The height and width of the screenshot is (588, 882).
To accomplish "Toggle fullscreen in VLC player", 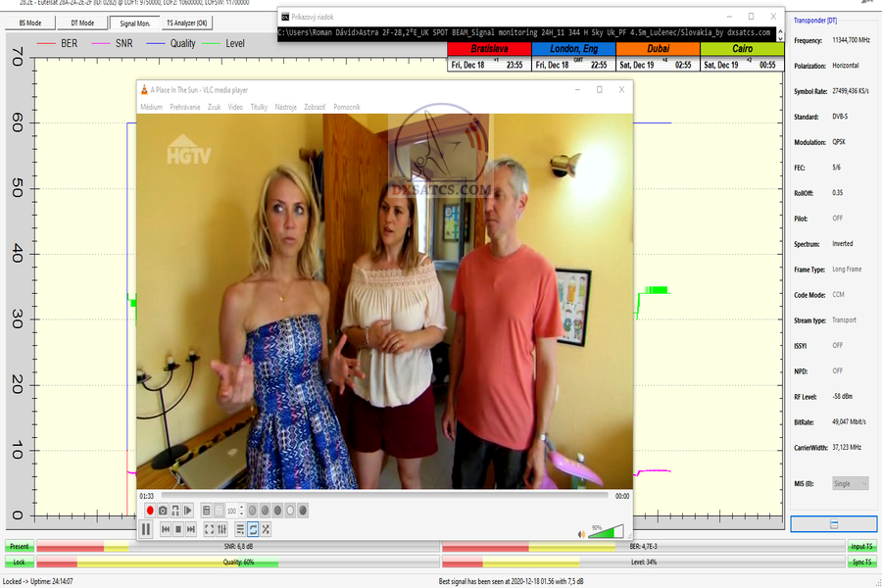I will click(x=209, y=529).
